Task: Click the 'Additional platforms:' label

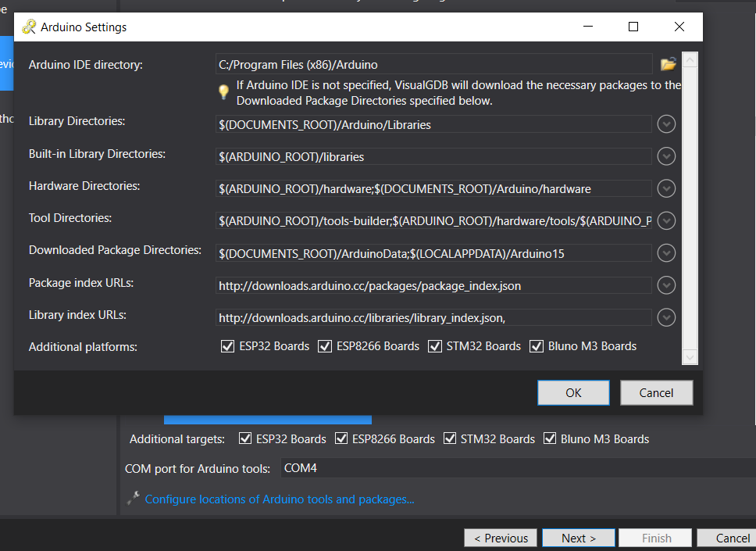Action: [83, 347]
